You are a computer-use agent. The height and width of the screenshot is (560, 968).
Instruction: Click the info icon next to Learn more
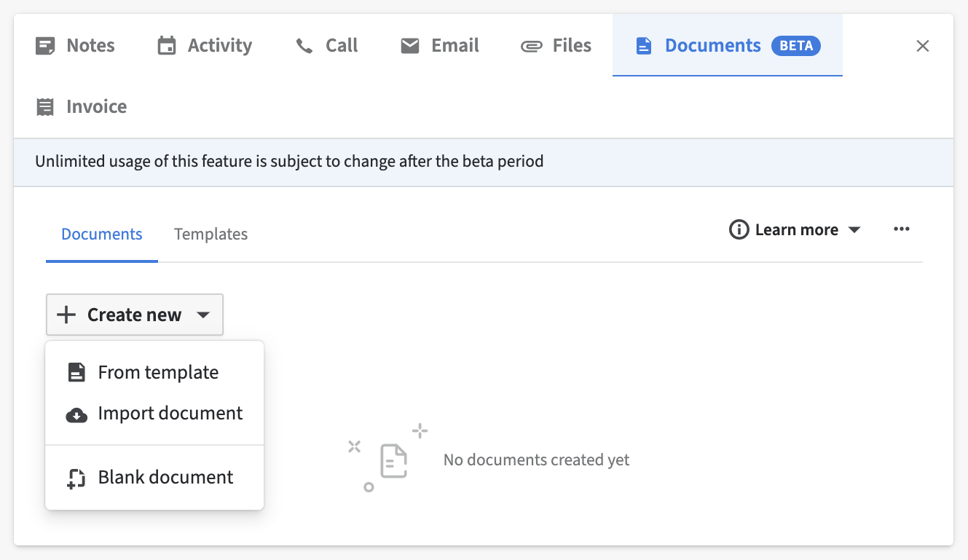point(739,229)
